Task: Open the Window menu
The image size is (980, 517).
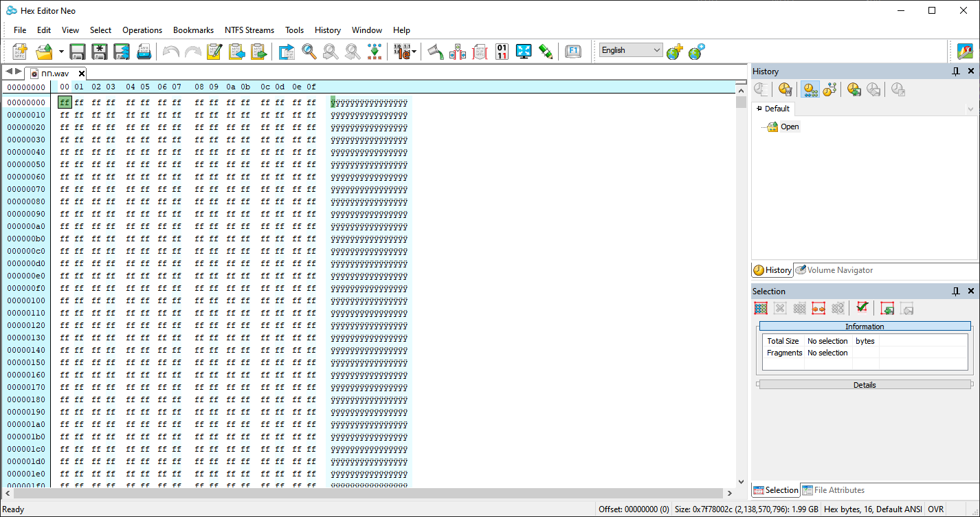Action: click(x=367, y=30)
